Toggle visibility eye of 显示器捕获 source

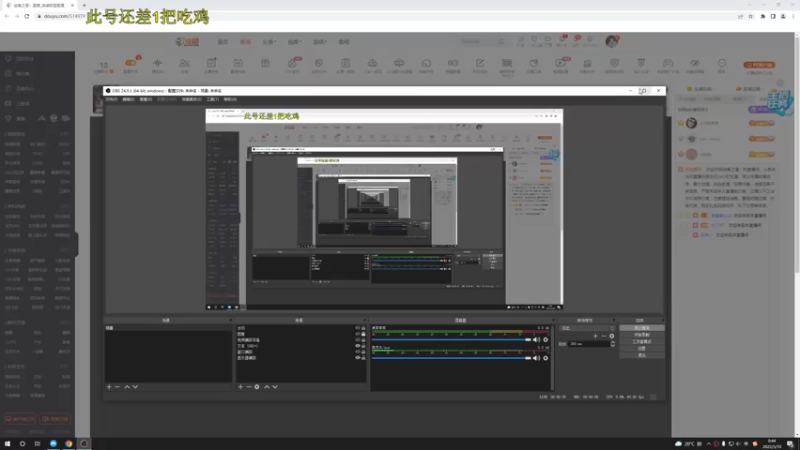[358, 358]
